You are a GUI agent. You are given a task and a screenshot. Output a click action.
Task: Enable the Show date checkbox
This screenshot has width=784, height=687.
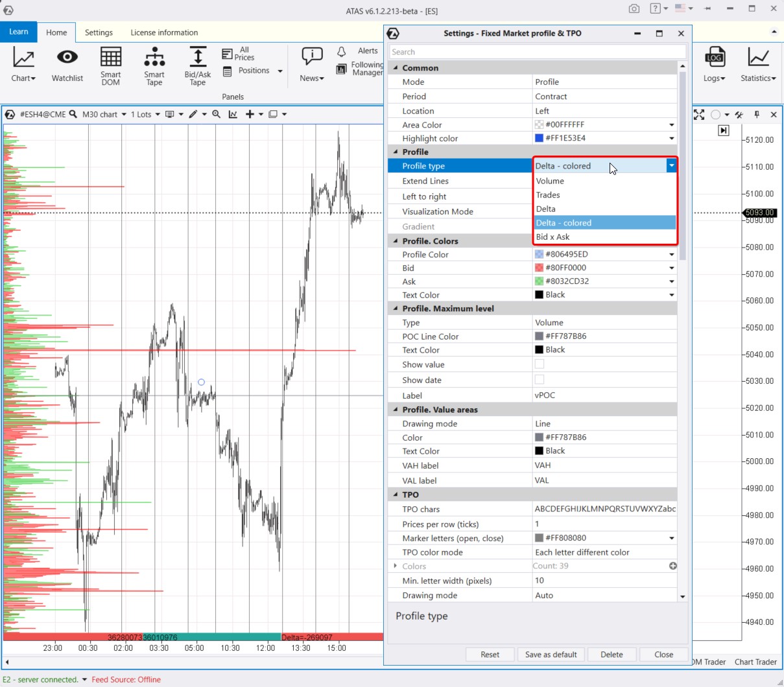point(539,380)
